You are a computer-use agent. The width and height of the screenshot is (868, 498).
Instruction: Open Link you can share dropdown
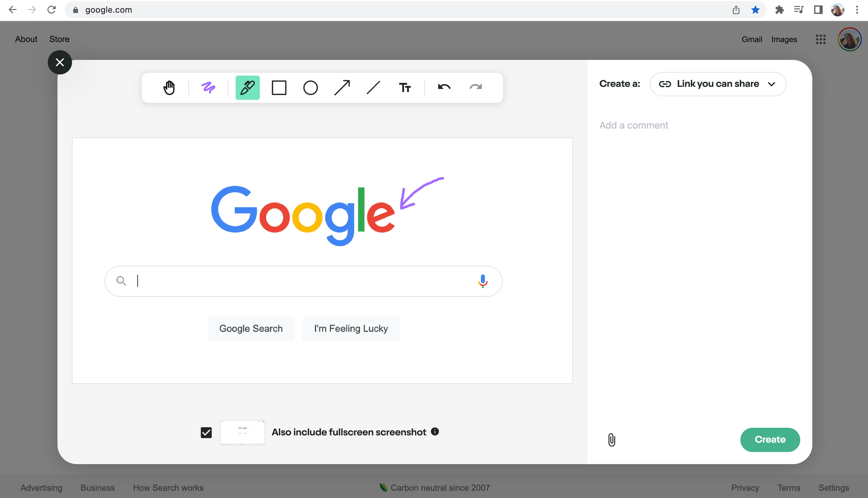[718, 84]
